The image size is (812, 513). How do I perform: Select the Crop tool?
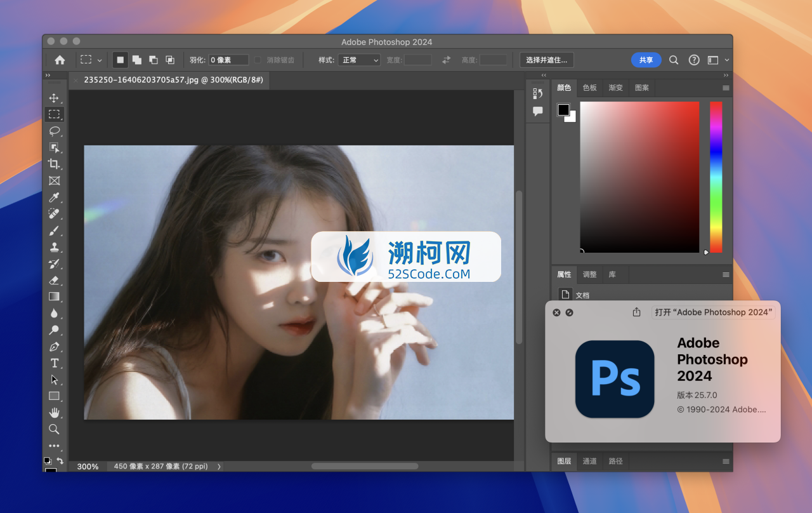(x=54, y=164)
